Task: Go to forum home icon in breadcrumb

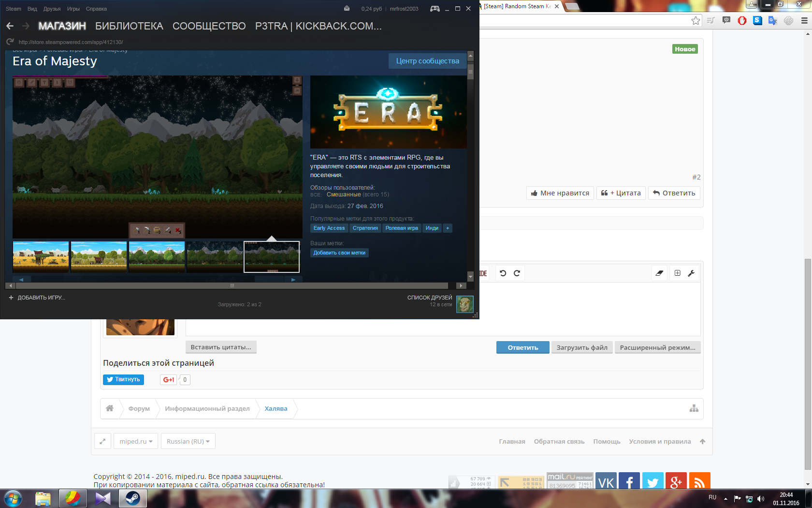Action: point(110,408)
